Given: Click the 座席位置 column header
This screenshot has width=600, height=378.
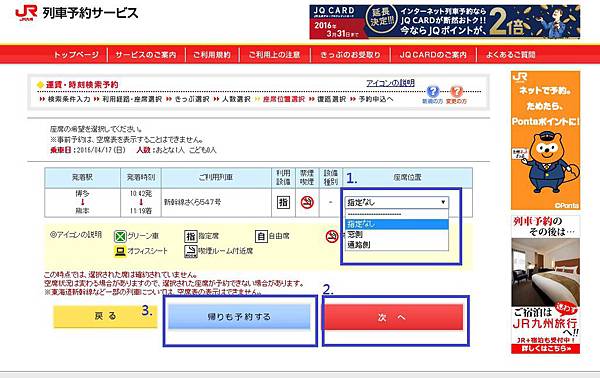Looking at the screenshot, I should tap(407, 178).
